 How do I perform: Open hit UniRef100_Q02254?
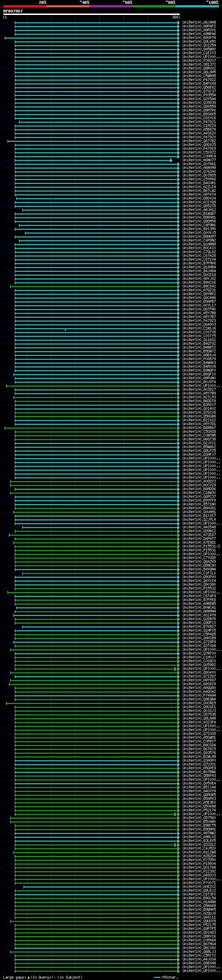tap(199, 45)
